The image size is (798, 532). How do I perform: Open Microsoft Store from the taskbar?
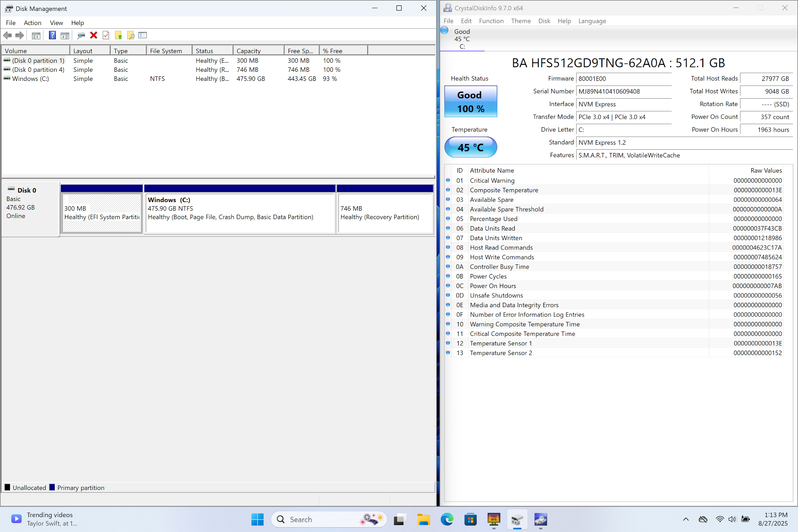pos(470,519)
